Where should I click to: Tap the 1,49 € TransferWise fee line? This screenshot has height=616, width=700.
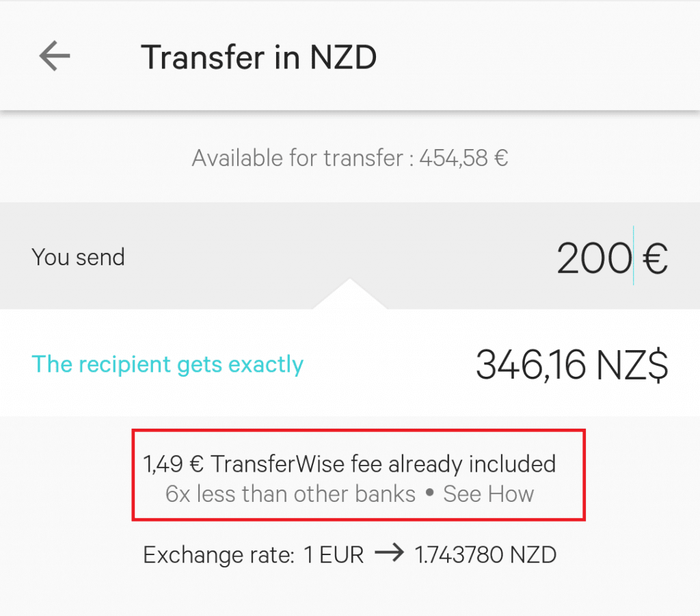[349, 464]
